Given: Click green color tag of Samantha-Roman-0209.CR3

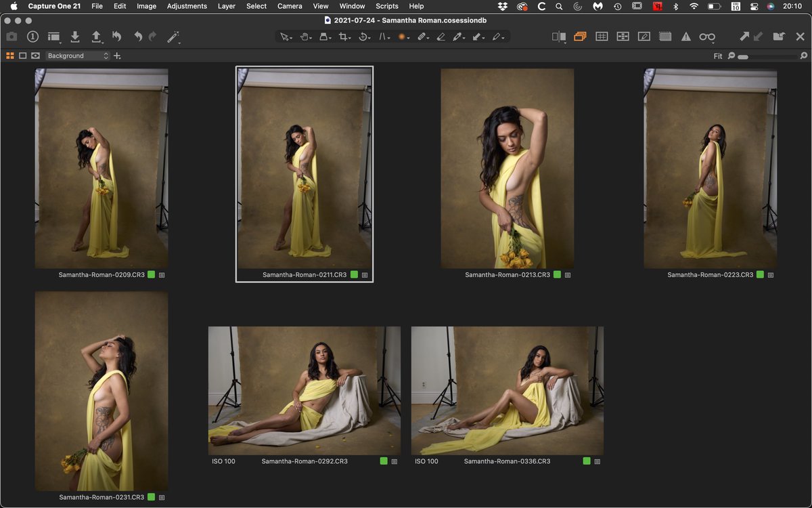Looking at the screenshot, I should [152, 274].
